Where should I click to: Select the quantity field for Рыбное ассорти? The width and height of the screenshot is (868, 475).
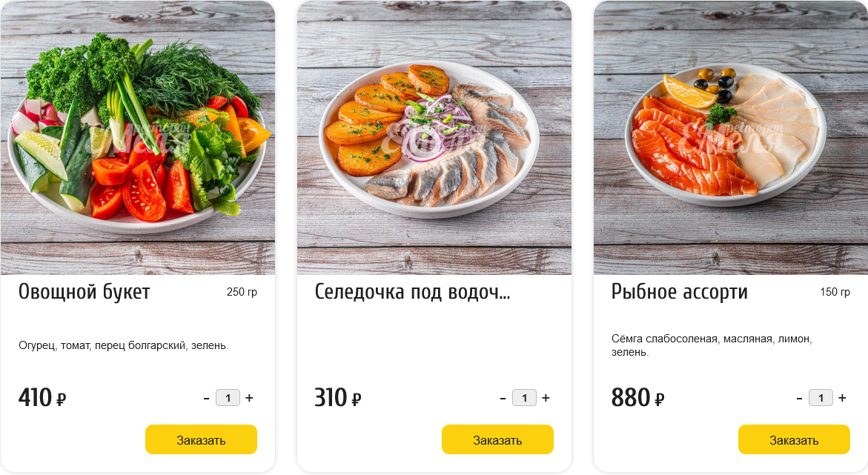pyautogui.click(x=821, y=398)
